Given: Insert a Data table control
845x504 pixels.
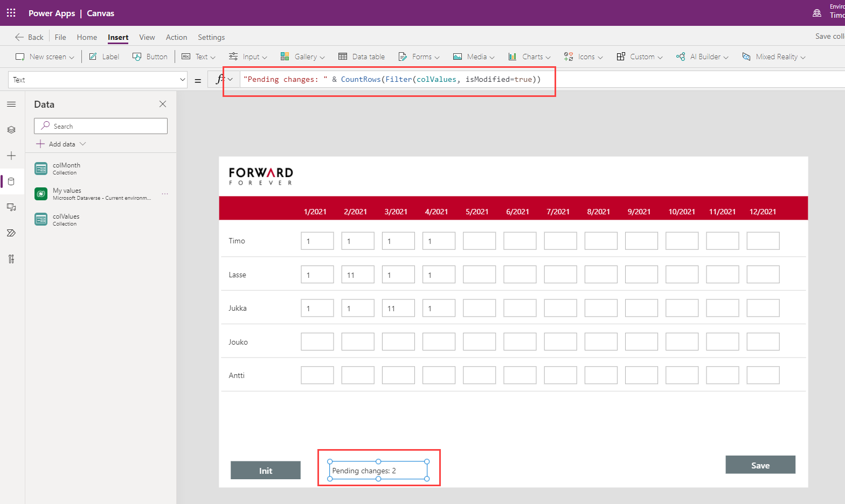Looking at the screenshot, I should pos(362,57).
